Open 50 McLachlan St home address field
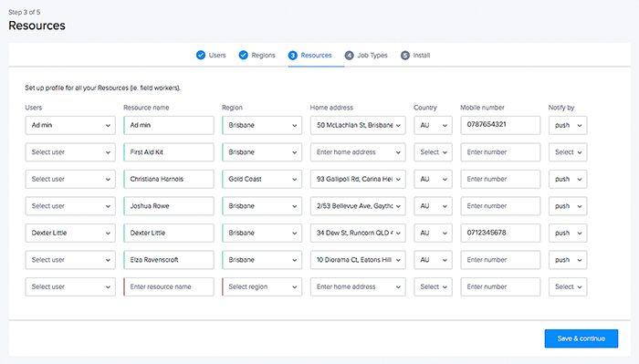 tap(358, 125)
